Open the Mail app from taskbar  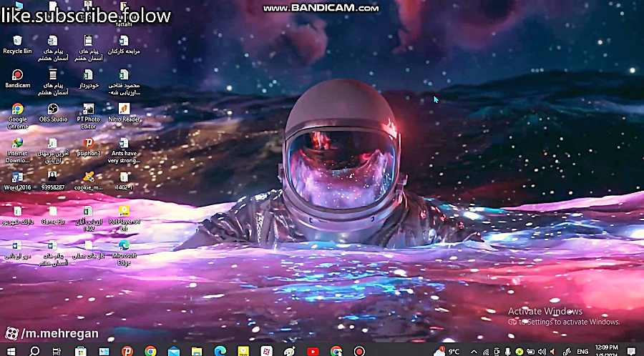point(174,352)
